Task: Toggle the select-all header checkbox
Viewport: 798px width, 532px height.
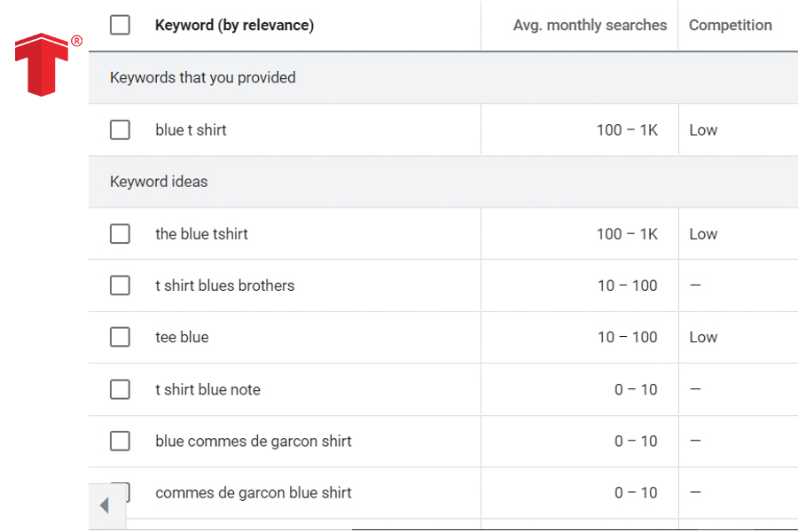Action: tap(120, 25)
